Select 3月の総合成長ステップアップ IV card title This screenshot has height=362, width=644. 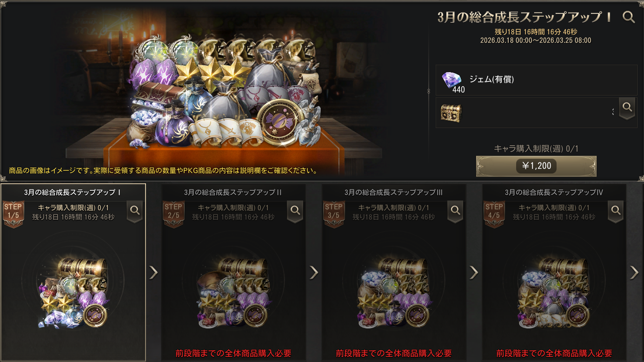(554, 192)
